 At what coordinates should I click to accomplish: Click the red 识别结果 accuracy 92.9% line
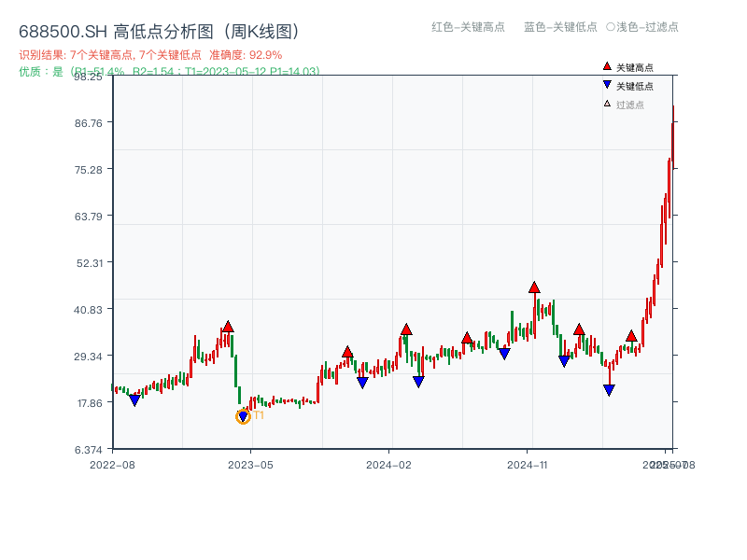click(150, 55)
